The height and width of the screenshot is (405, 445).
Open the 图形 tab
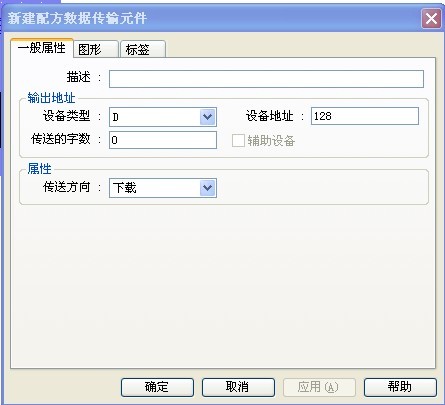pos(96,50)
